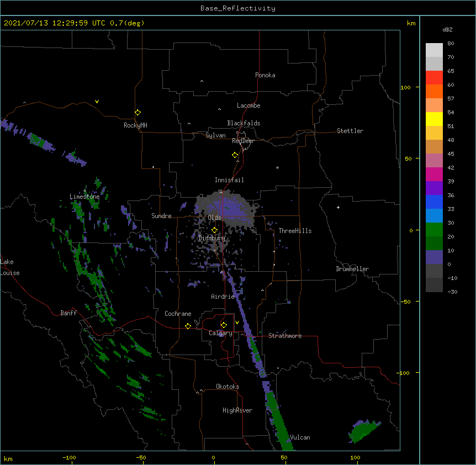Click the Cochrane town label
Screen dimensions: 476x465
pos(178,314)
